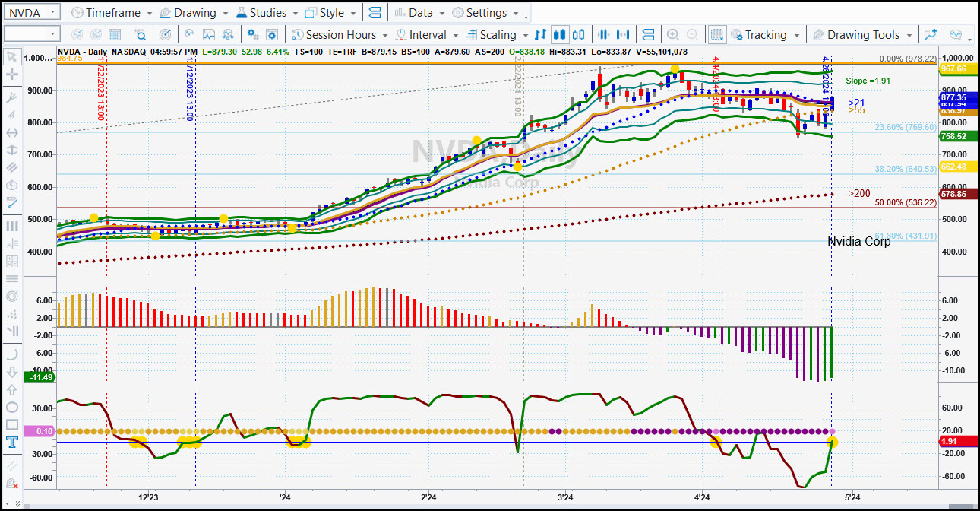Select the parallel channel lines tool
This screenshot has width=980, height=511.
tap(11, 167)
